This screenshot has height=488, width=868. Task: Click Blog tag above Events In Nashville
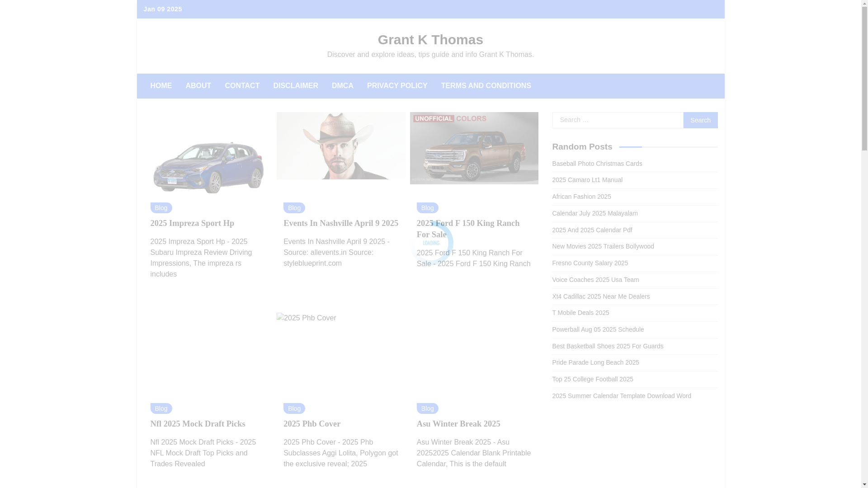[x=294, y=208]
